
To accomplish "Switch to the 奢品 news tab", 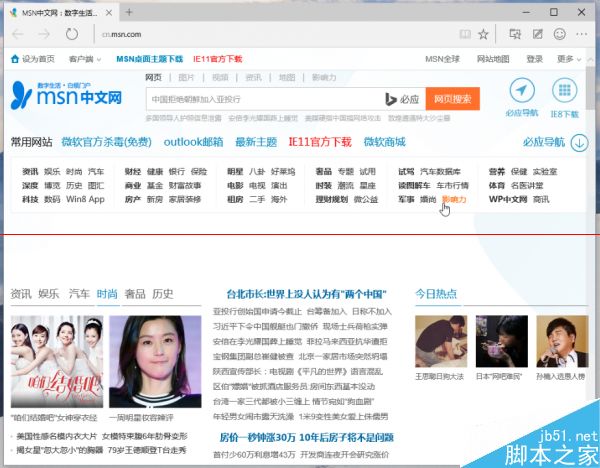I will 135,294.
